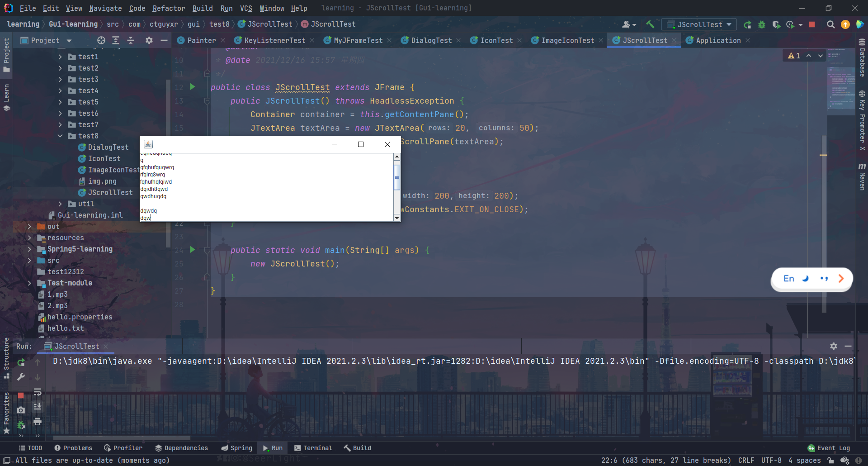Switch to the DialogTest editor tab

431,40
